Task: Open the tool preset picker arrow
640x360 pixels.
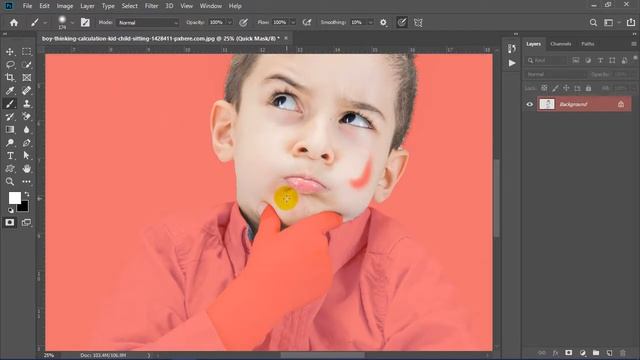Action: [x=45, y=23]
